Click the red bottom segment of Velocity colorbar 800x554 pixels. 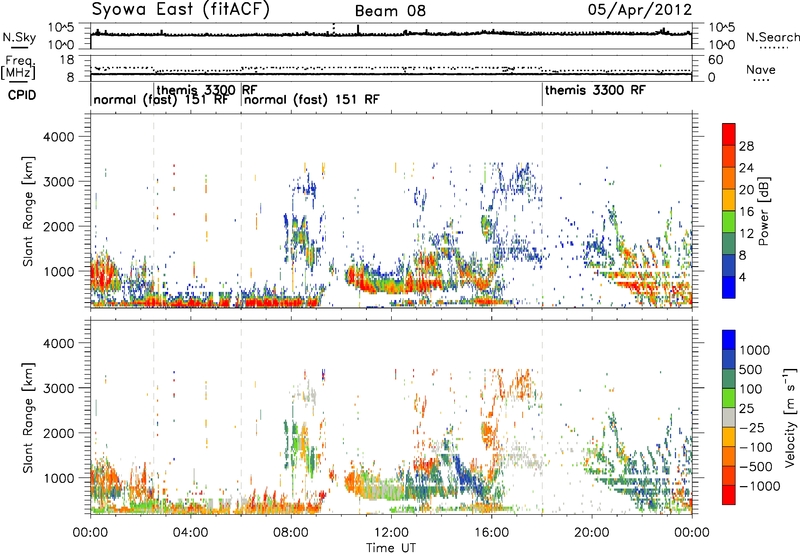[729, 495]
